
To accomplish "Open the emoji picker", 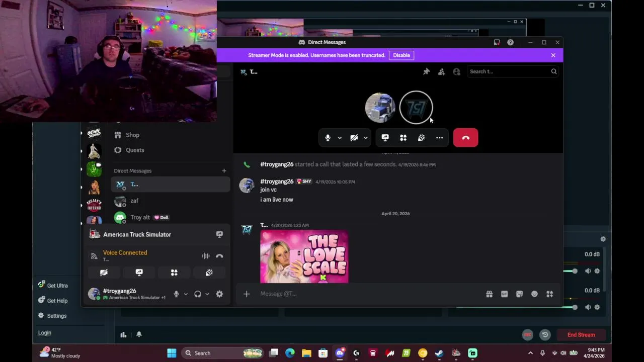I will coord(534,294).
